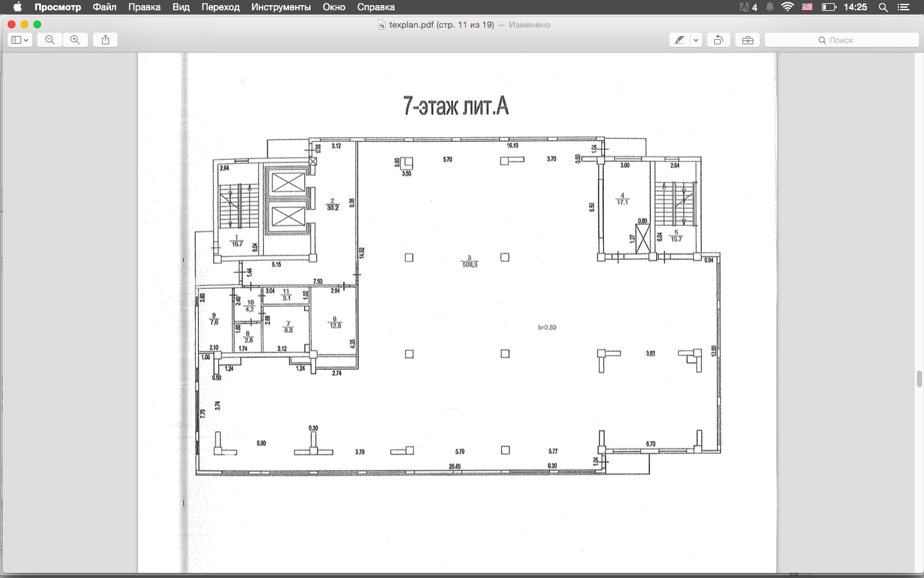Click the room 4 label 17.1

tap(622, 202)
